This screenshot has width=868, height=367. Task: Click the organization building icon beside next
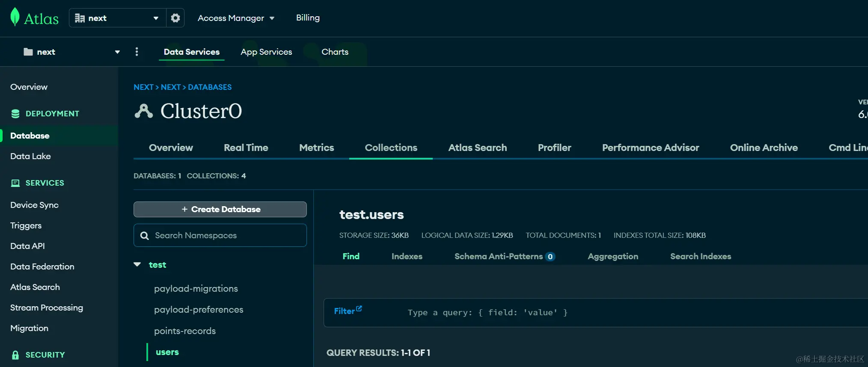click(80, 18)
